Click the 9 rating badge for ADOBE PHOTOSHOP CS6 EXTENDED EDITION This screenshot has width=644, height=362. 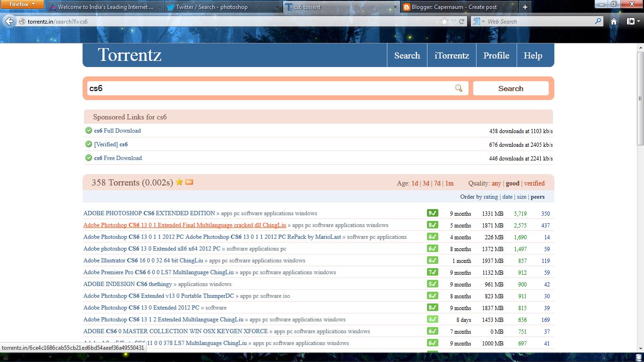coord(433,213)
